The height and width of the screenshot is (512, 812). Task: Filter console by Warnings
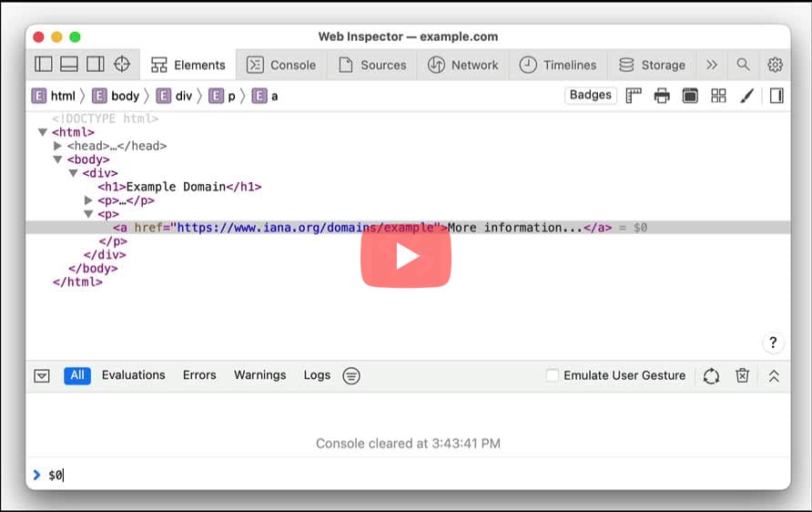click(x=260, y=375)
